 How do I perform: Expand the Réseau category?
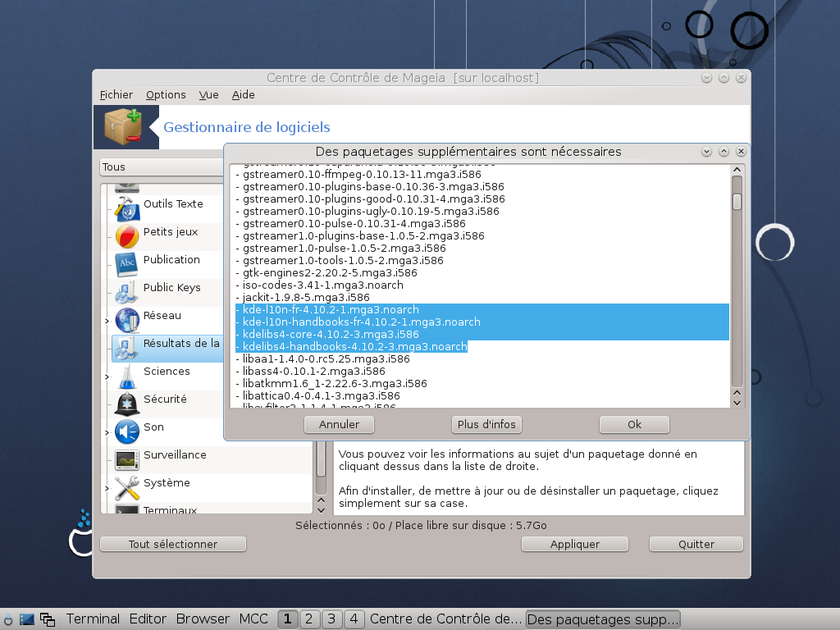point(107,321)
